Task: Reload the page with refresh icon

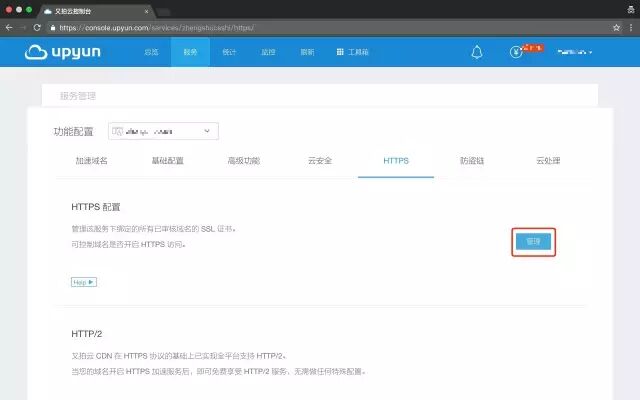Action: pos(37,28)
